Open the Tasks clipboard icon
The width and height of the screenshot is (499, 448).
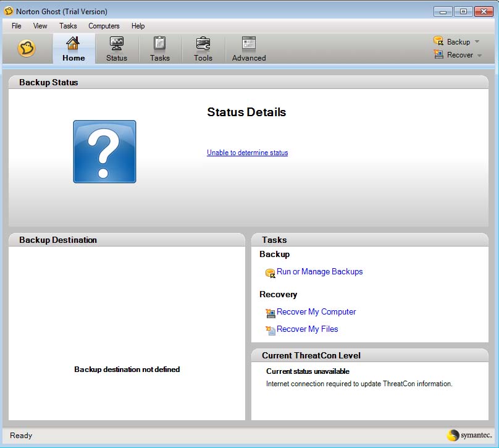click(159, 43)
